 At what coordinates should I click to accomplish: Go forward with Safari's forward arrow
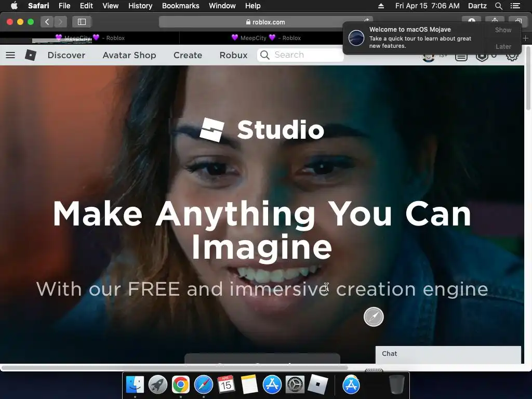click(x=60, y=22)
